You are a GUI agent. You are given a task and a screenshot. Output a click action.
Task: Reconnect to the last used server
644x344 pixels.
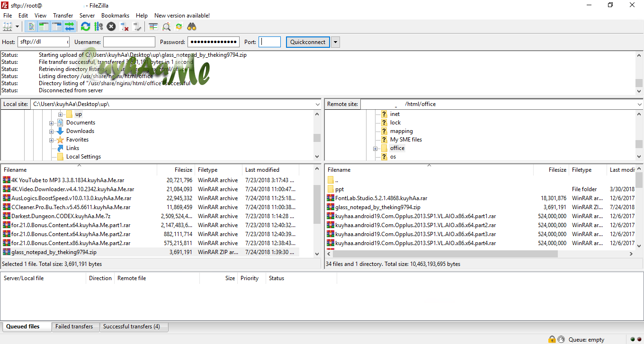(137, 26)
